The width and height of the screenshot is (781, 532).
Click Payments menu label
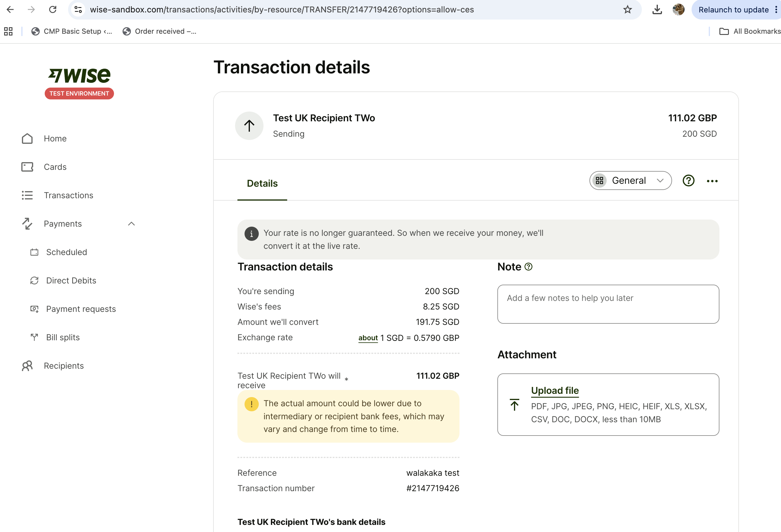point(63,224)
